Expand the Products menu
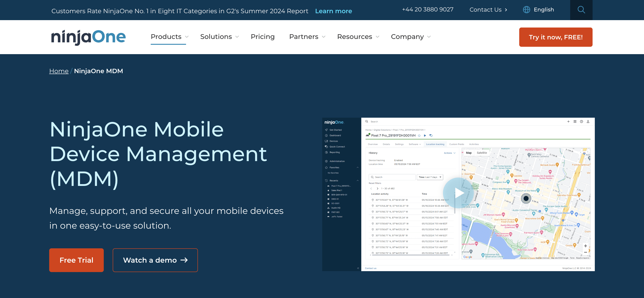This screenshot has height=298, width=644. 169,36
